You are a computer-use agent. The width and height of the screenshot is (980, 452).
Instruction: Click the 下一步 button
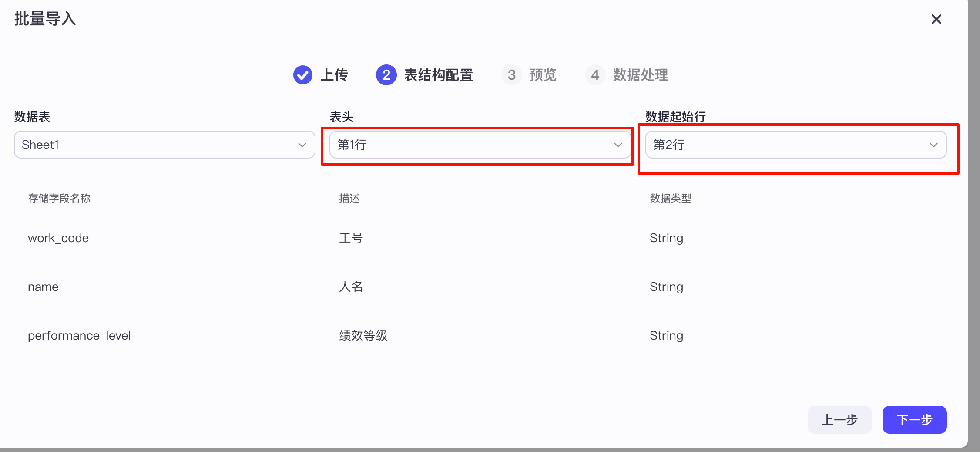click(x=914, y=420)
